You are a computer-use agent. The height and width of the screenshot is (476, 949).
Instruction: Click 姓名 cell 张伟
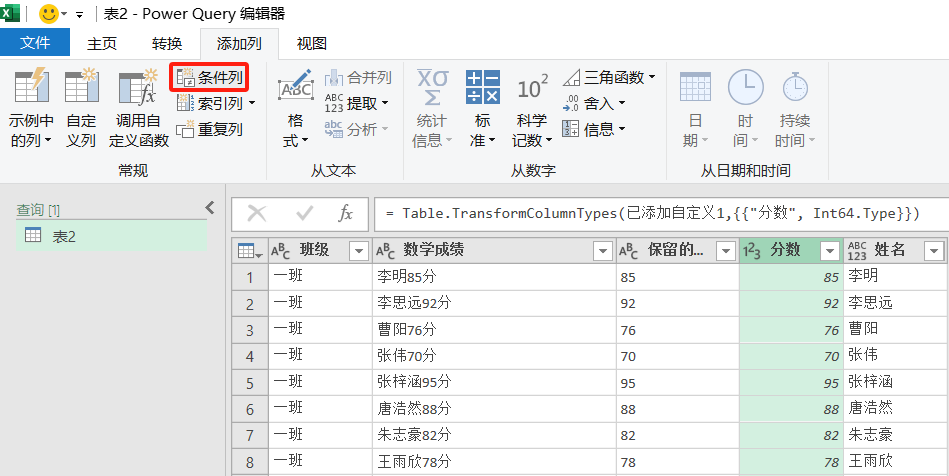click(x=896, y=356)
